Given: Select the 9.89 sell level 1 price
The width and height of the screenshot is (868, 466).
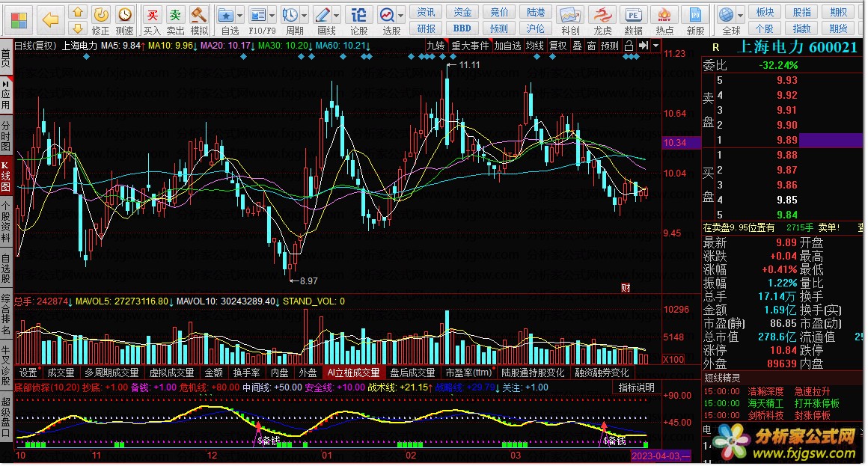Looking at the screenshot, I should (786, 140).
